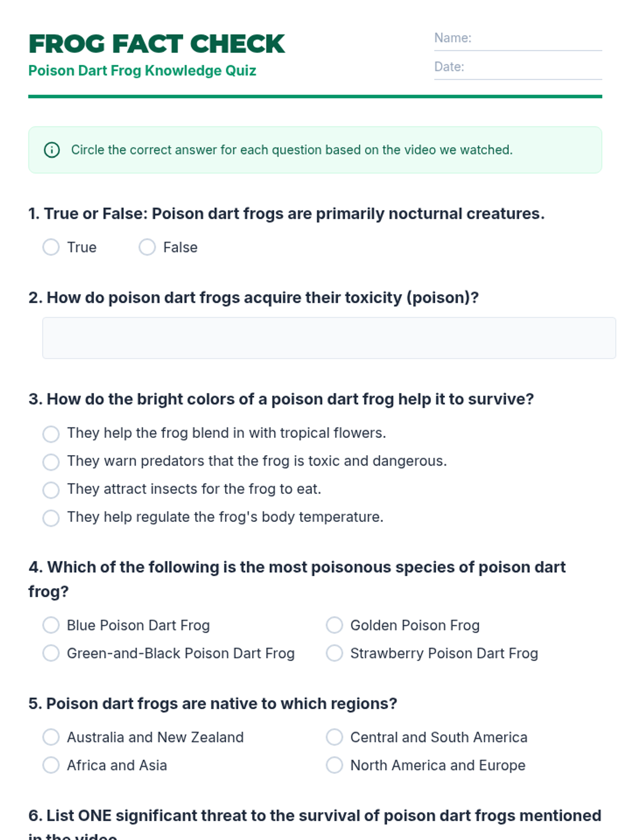Select Strawberry Poison Dart Frog
Image resolution: width=630 pixels, height=840 pixels.
(x=334, y=654)
